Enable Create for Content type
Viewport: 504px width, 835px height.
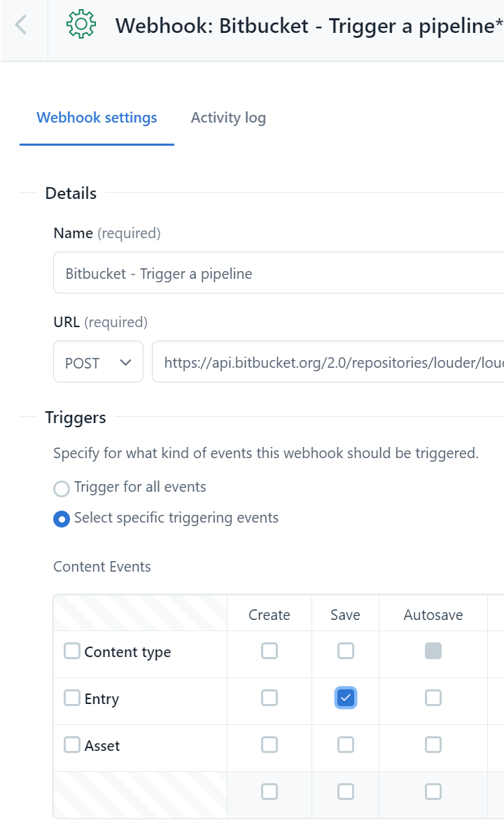click(269, 651)
